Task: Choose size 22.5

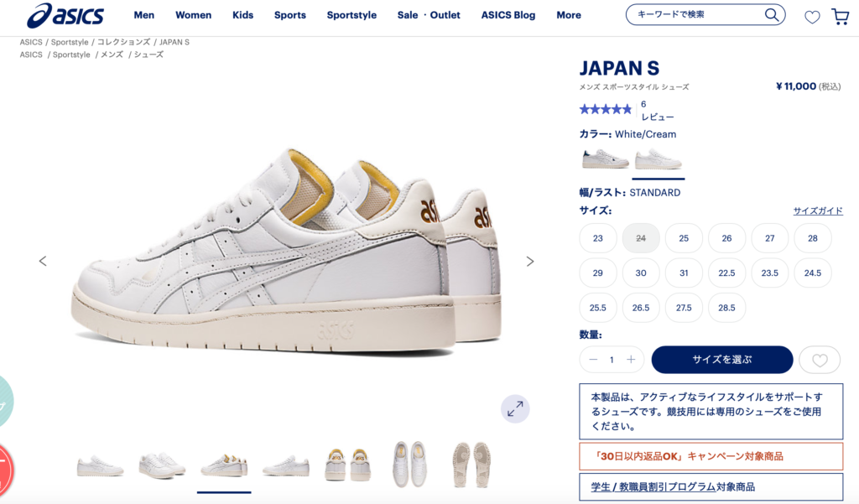Action: pos(726,273)
